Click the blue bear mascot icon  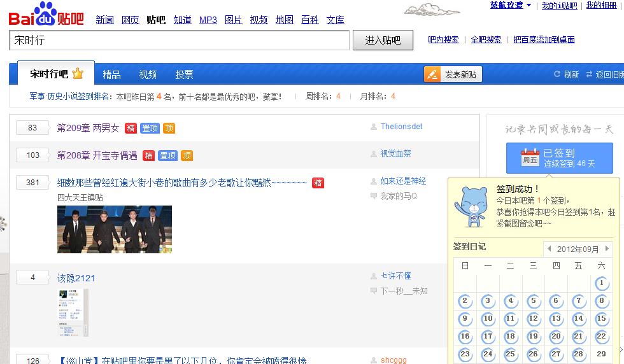(x=472, y=207)
